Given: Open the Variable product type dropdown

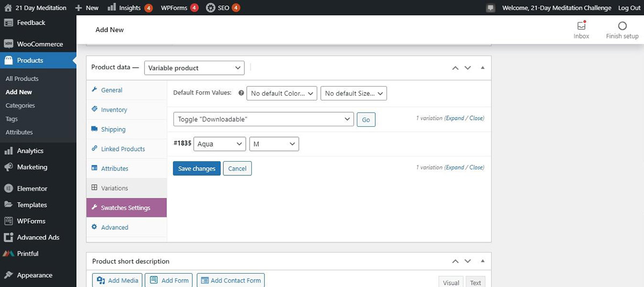Looking at the screenshot, I should [194, 68].
